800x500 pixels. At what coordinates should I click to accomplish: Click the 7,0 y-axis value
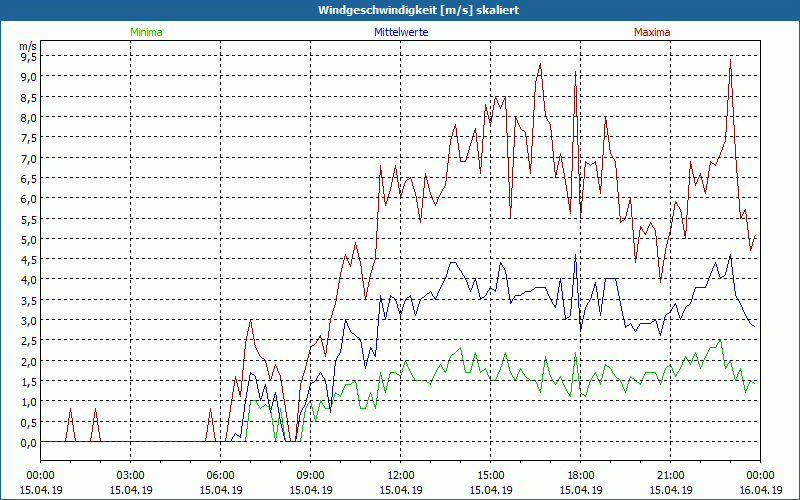(29, 158)
